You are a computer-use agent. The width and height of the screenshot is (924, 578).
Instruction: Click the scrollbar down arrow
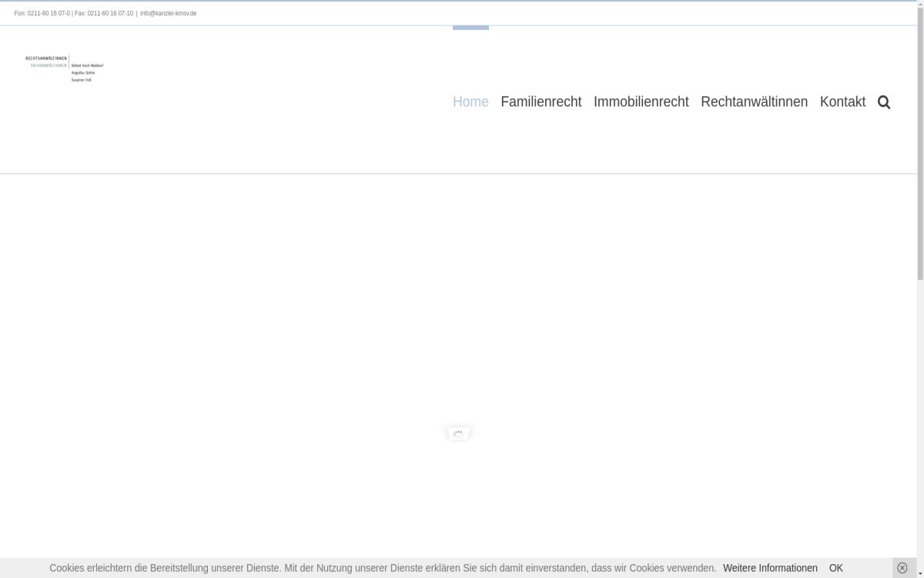[919, 573]
